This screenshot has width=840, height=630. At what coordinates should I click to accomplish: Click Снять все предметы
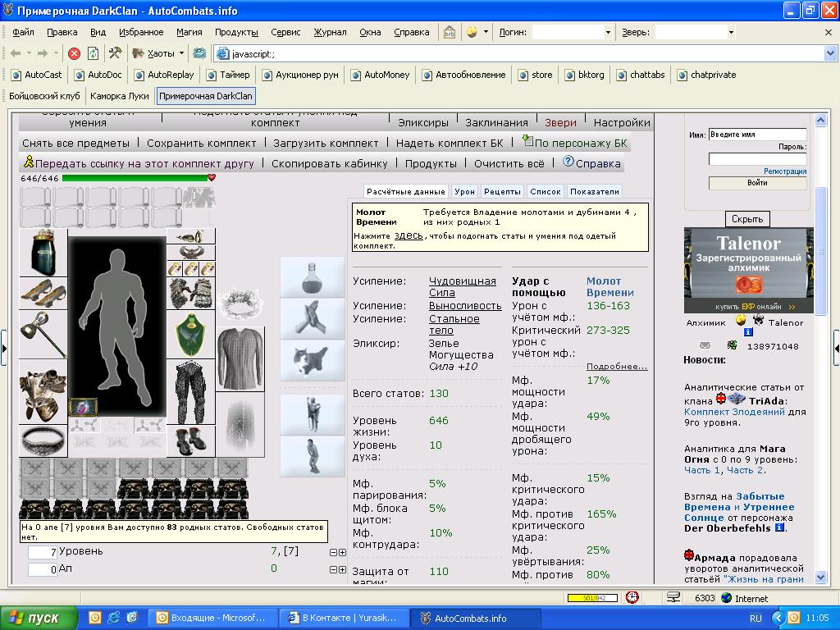(x=75, y=143)
